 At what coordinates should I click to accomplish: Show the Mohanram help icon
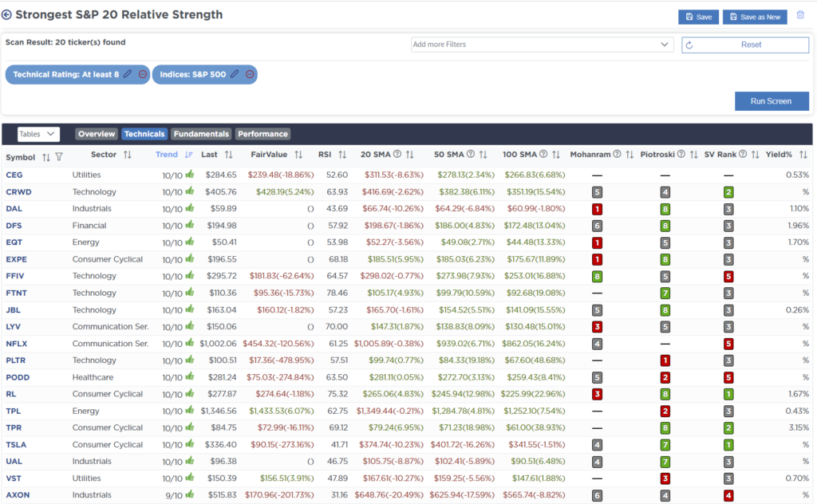(617, 154)
